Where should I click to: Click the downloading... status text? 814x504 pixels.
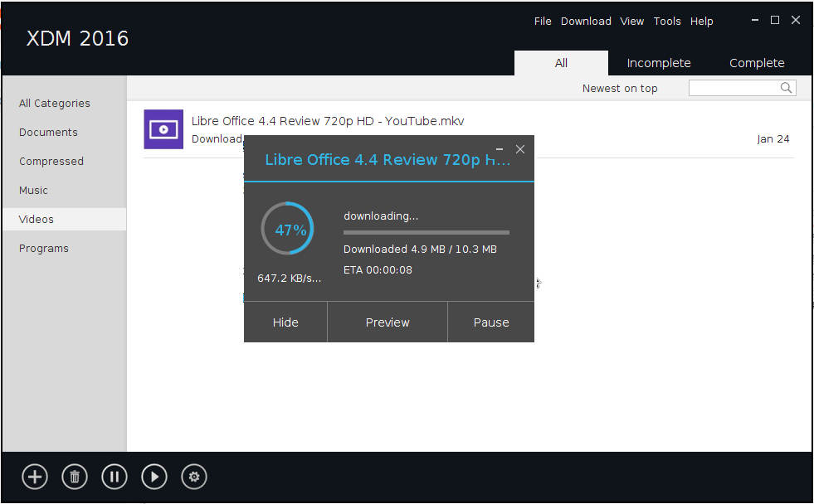point(381,216)
